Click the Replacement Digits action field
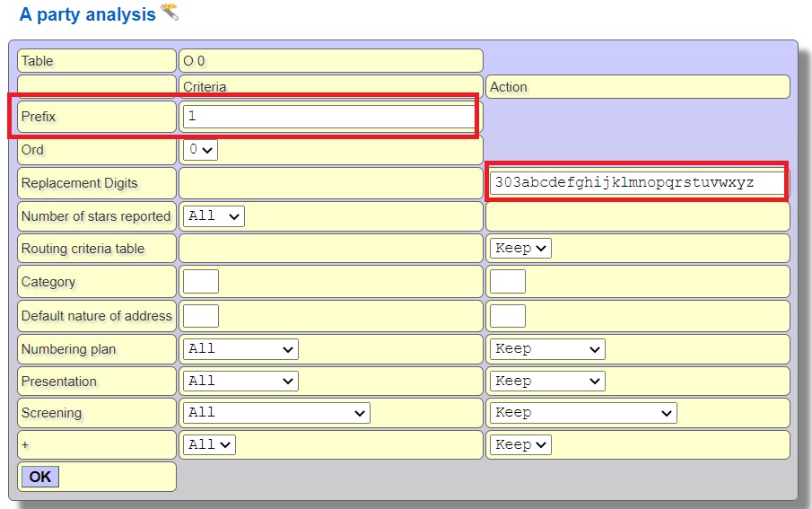This screenshot has width=812, height=509. [636, 183]
